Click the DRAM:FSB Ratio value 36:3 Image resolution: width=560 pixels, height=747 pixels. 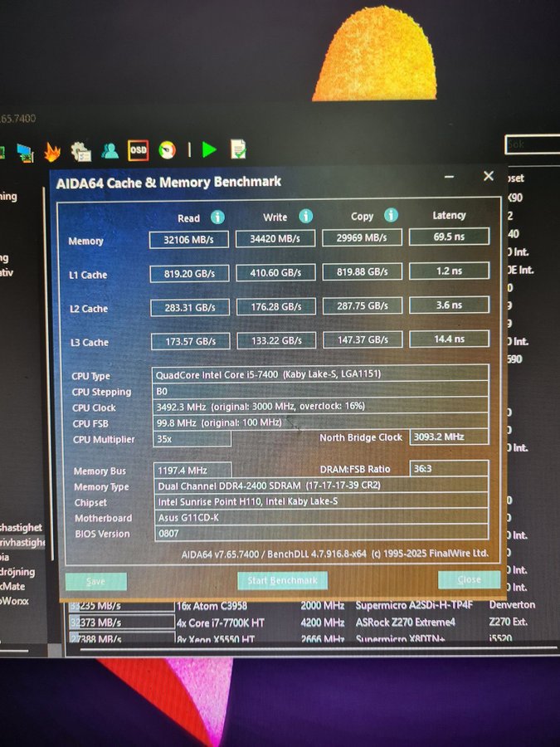point(449,468)
